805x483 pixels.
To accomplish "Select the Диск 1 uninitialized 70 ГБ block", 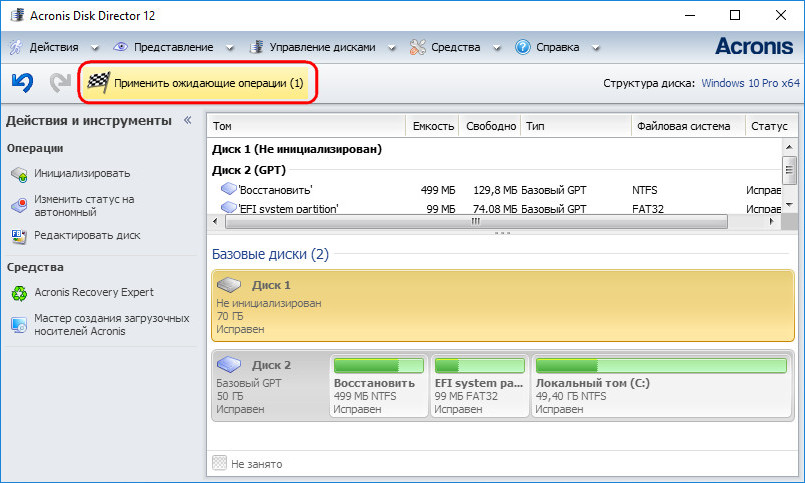I will point(503,306).
